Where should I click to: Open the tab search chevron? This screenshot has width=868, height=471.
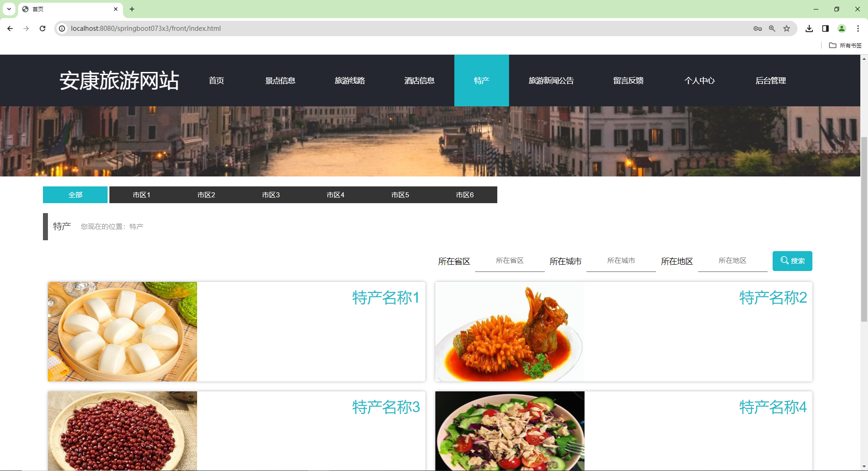click(9, 9)
